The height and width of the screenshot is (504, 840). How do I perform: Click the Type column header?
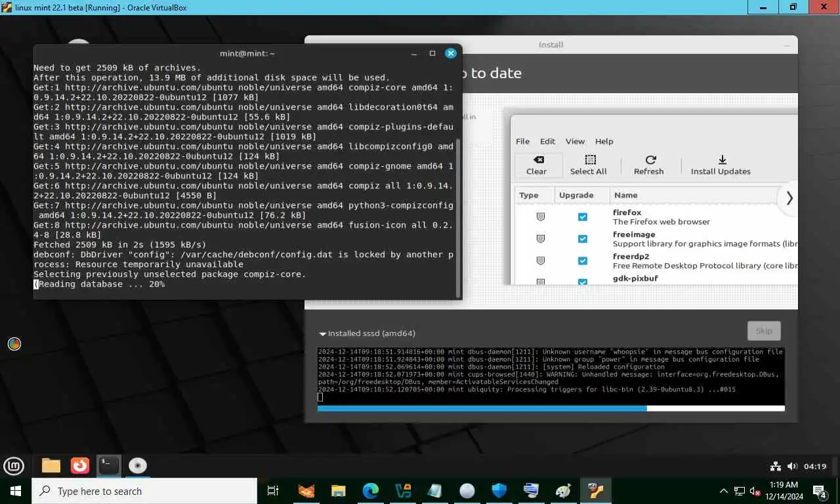[533, 195]
